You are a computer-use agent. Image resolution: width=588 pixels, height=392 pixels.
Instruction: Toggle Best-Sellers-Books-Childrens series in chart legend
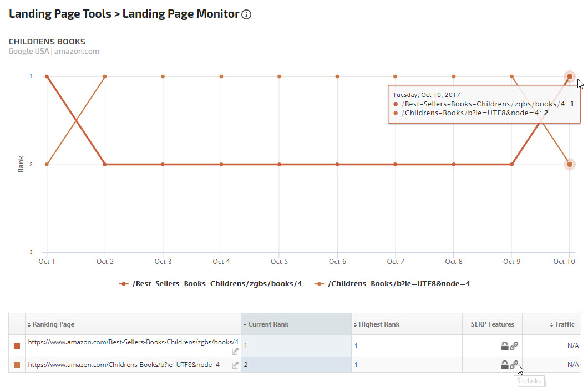pos(211,284)
